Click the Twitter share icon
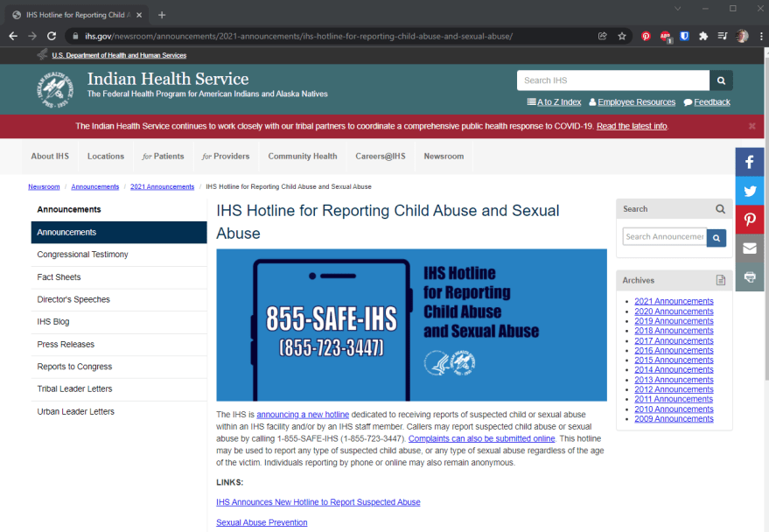Viewport: 769px width, 532px height. coord(750,191)
